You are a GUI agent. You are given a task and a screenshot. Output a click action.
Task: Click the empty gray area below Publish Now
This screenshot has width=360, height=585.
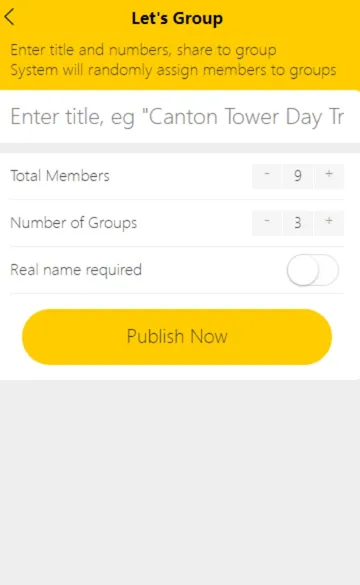[180, 482]
